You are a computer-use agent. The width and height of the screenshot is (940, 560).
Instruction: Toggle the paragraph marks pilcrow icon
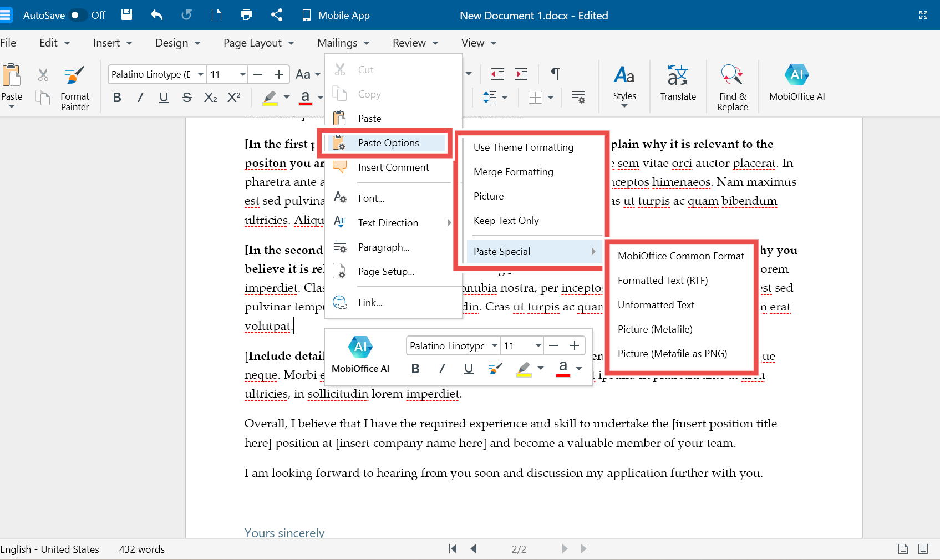click(x=555, y=74)
